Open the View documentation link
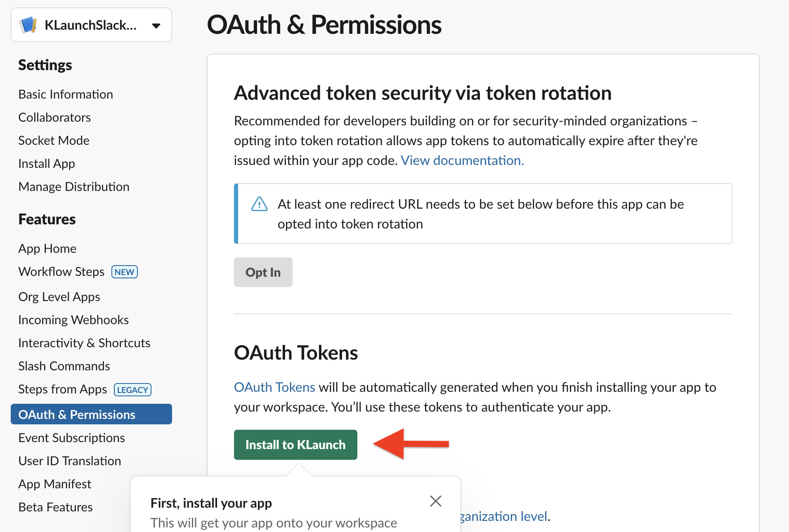 point(462,160)
